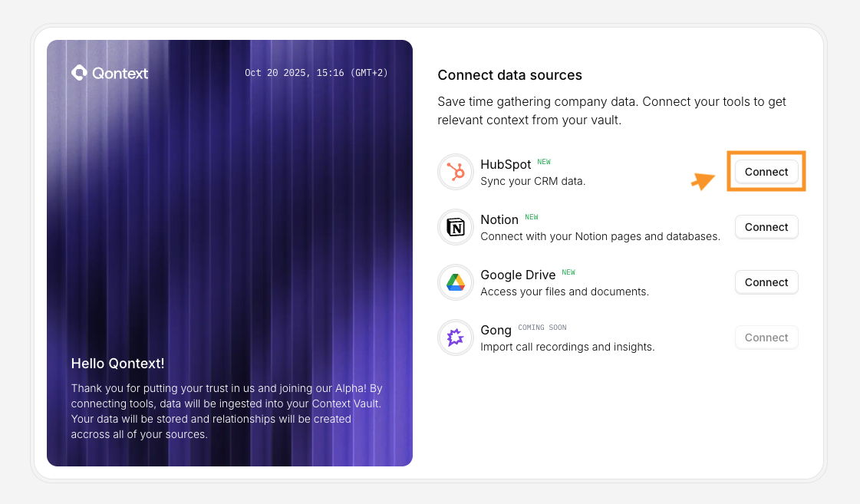Click the disabled Gong Connect button
860x504 pixels.
(x=766, y=338)
